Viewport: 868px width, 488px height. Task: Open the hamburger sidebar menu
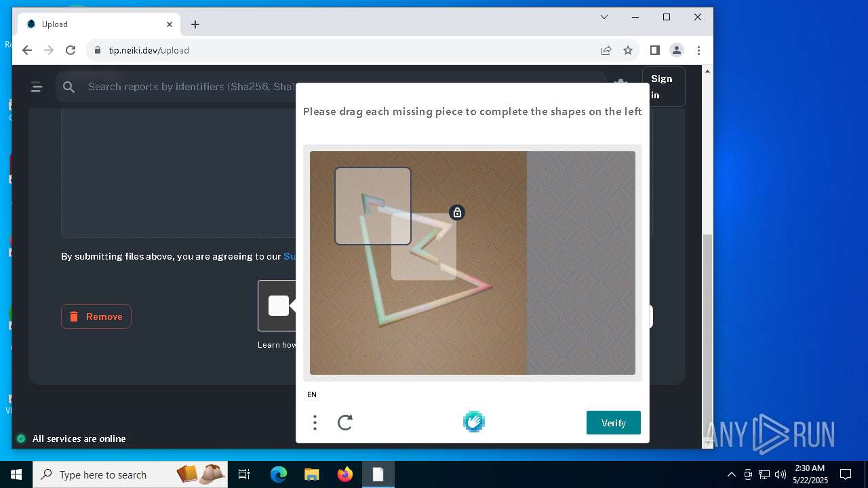click(37, 87)
